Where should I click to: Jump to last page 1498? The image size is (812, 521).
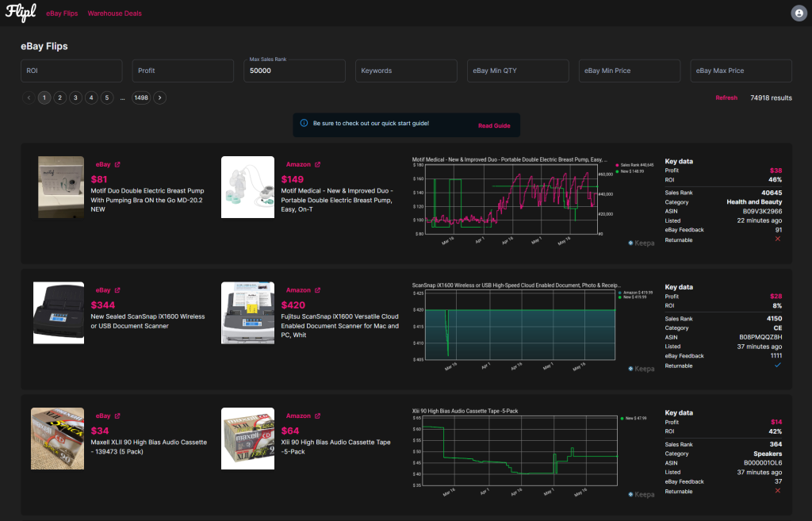[141, 98]
